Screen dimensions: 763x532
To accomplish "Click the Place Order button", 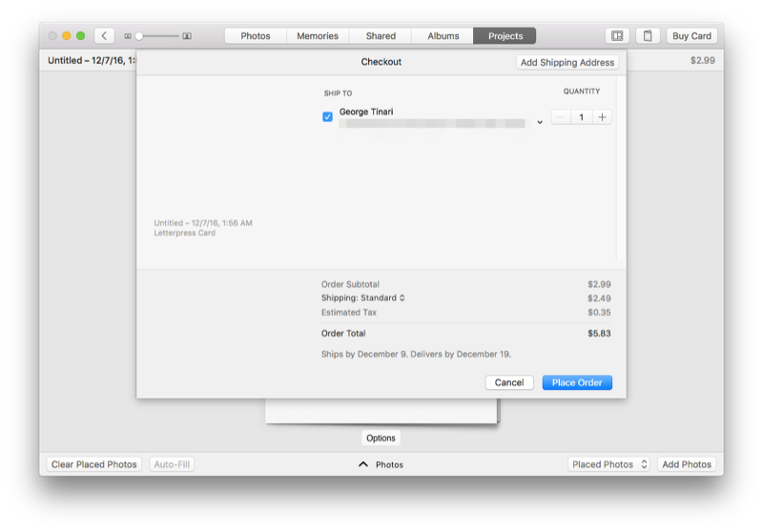I will [x=577, y=382].
